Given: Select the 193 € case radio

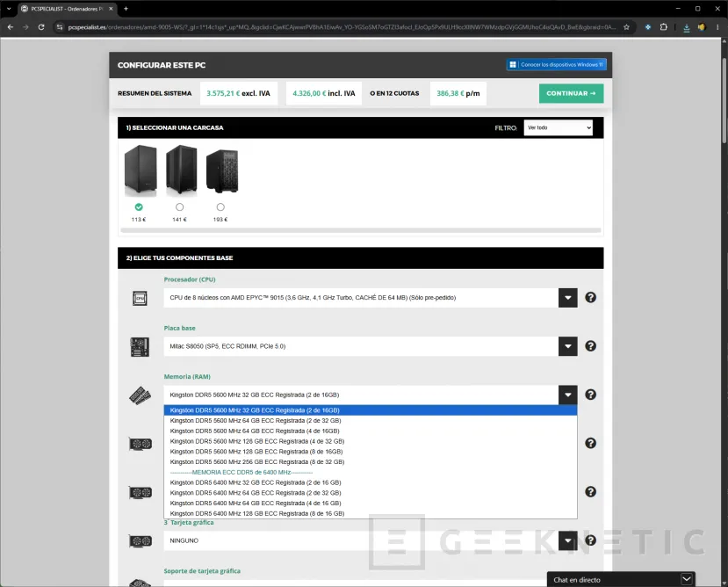Looking at the screenshot, I should tap(220, 207).
